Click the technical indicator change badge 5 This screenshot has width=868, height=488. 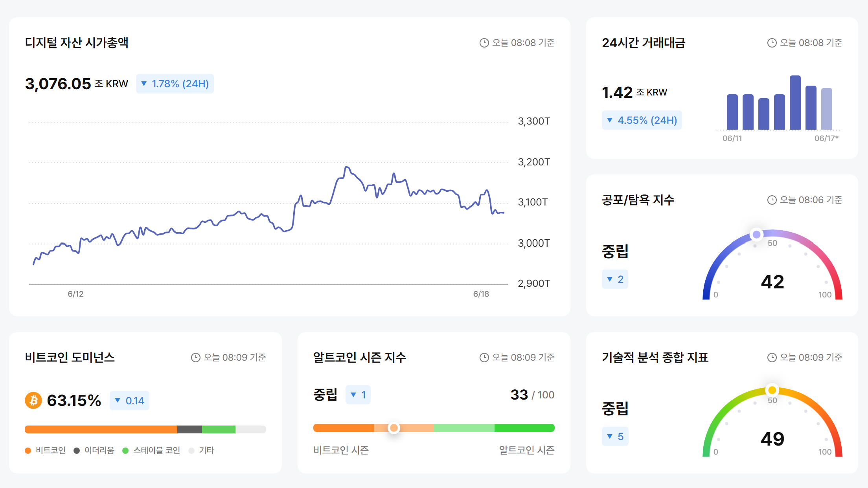click(615, 437)
